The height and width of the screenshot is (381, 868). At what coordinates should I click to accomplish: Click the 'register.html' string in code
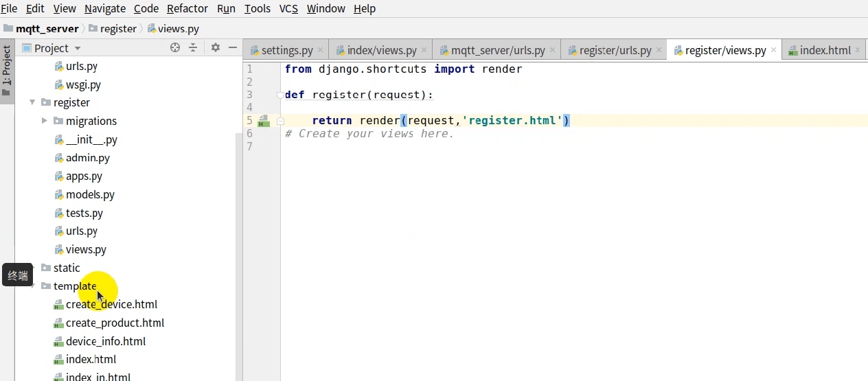[512, 121]
